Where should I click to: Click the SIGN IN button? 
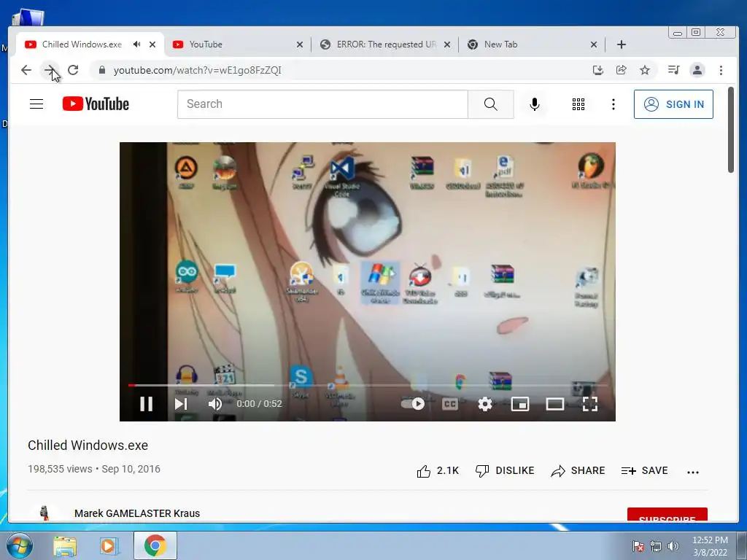pos(673,104)
